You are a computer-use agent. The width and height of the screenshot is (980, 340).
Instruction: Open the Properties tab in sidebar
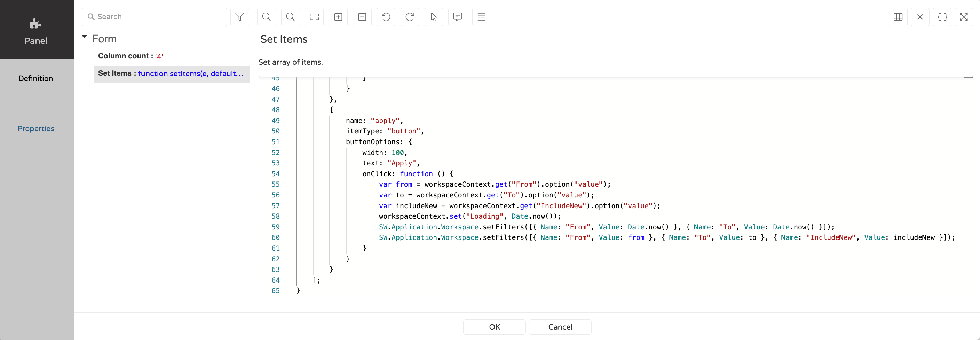[36, 128]
